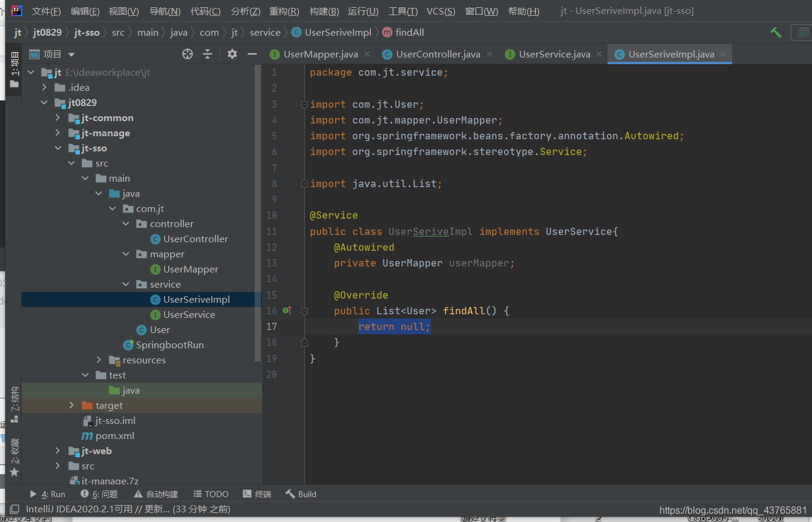This screenshot has width=812, height=522.
Task: Open the 文件(F) menu
Action: [x=46, y=11]
